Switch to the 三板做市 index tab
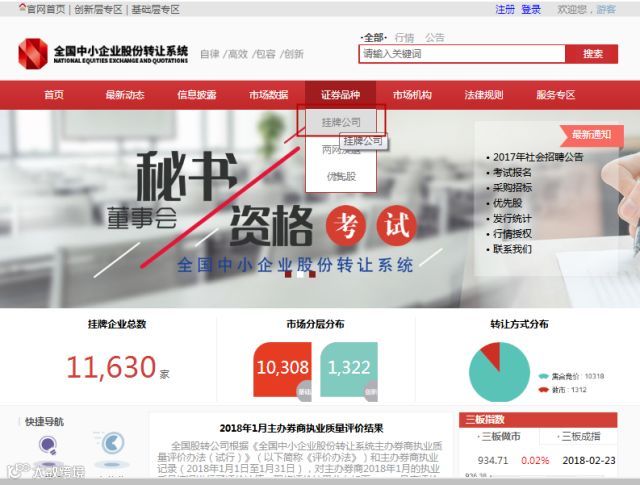The width and height of the screenshot is (640, 485). pyautogui.click(x=500, y=436)
